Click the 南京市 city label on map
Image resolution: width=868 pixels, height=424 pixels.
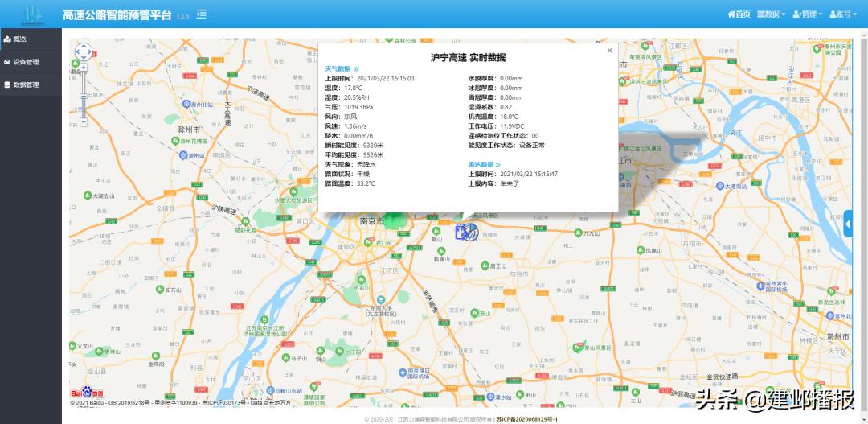click(371, 220)
